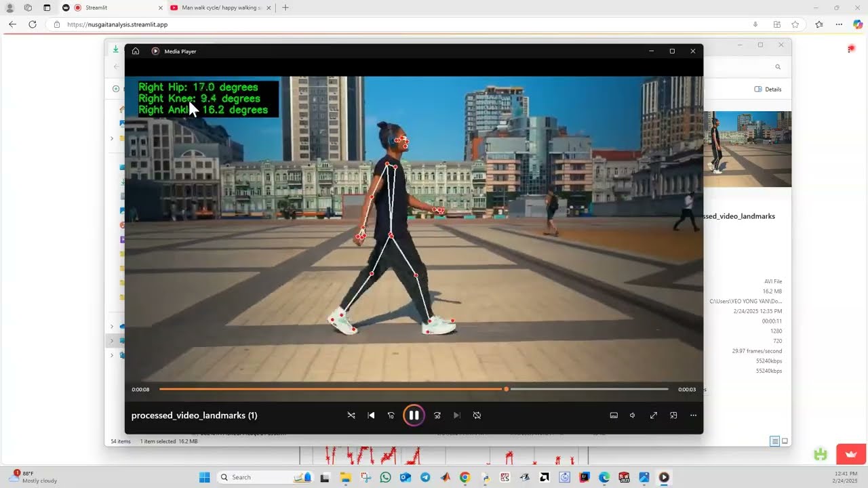Open Edge profile icon
The image size is (868, 488).
[x=10, y=7]
